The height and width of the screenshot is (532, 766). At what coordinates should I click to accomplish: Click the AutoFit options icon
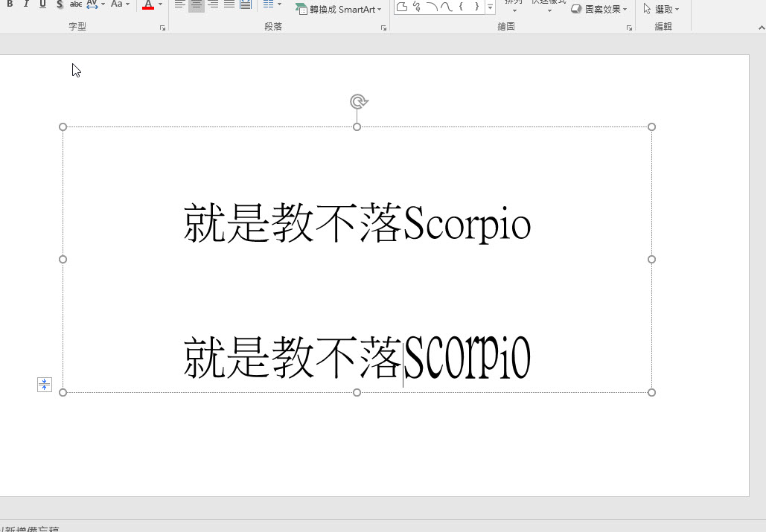(x=45, y=385)
